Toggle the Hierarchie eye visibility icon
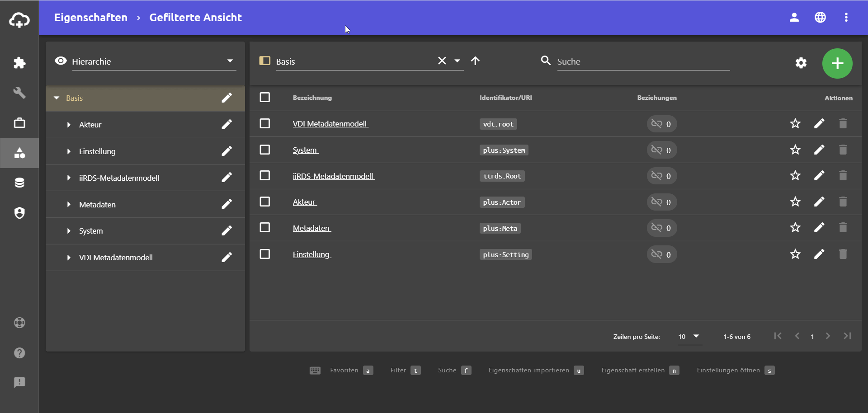This screenshot has width=868, height=413. coord(61,61)
